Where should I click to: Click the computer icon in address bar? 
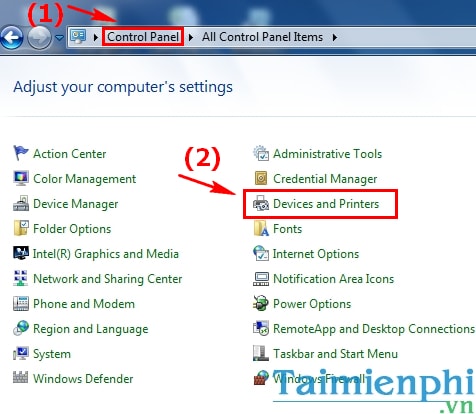point(78,37)
